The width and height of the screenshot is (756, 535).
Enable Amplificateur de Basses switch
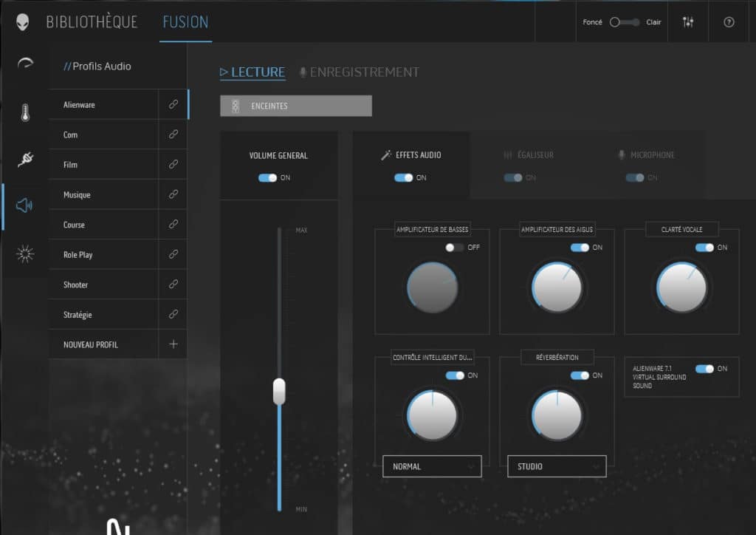tap(454, 248)
